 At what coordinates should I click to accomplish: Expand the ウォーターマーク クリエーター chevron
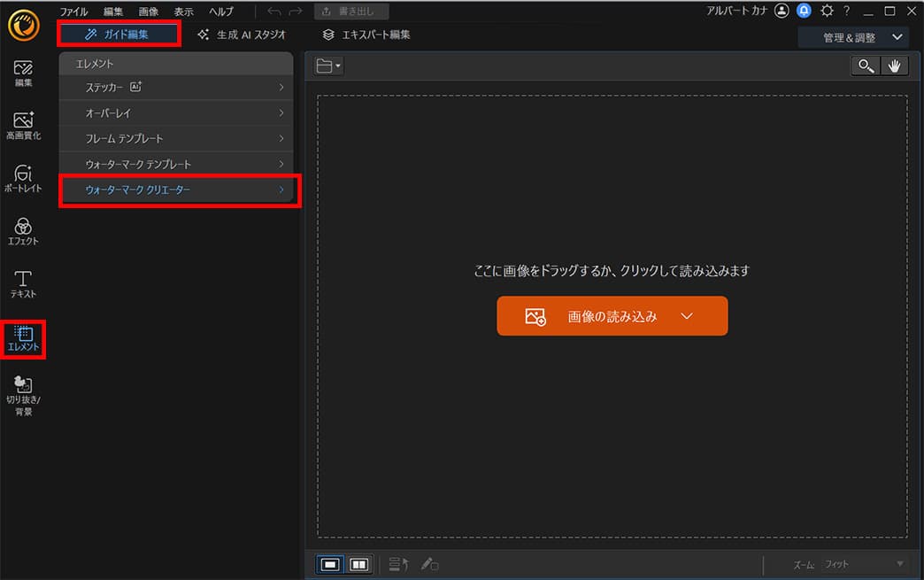point(281,189)
